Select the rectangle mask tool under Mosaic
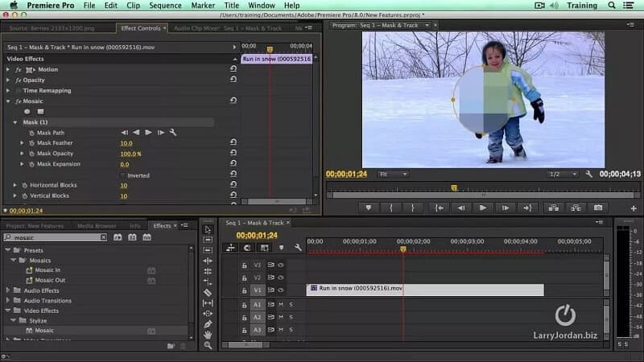 point(40,112)
